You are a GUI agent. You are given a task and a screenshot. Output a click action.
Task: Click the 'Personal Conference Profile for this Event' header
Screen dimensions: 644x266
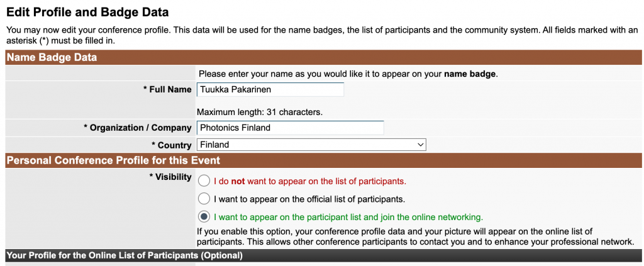click(113, 160)
